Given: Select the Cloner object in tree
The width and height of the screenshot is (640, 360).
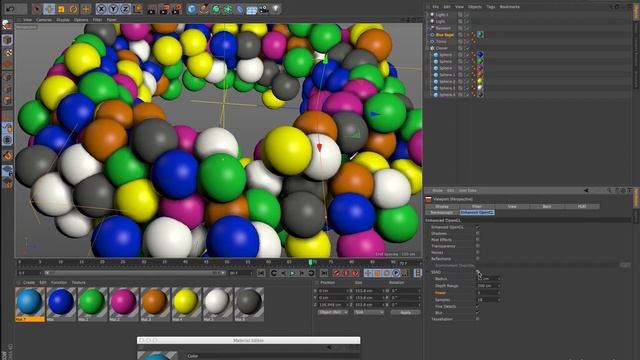Looking at the screenshot, I should click(442, 48).
